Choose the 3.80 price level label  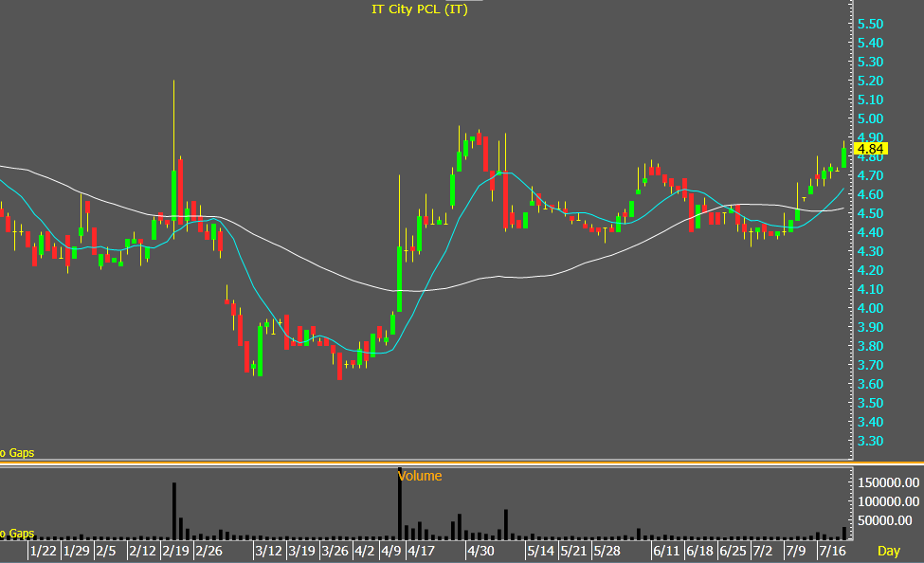click(870, 346)
